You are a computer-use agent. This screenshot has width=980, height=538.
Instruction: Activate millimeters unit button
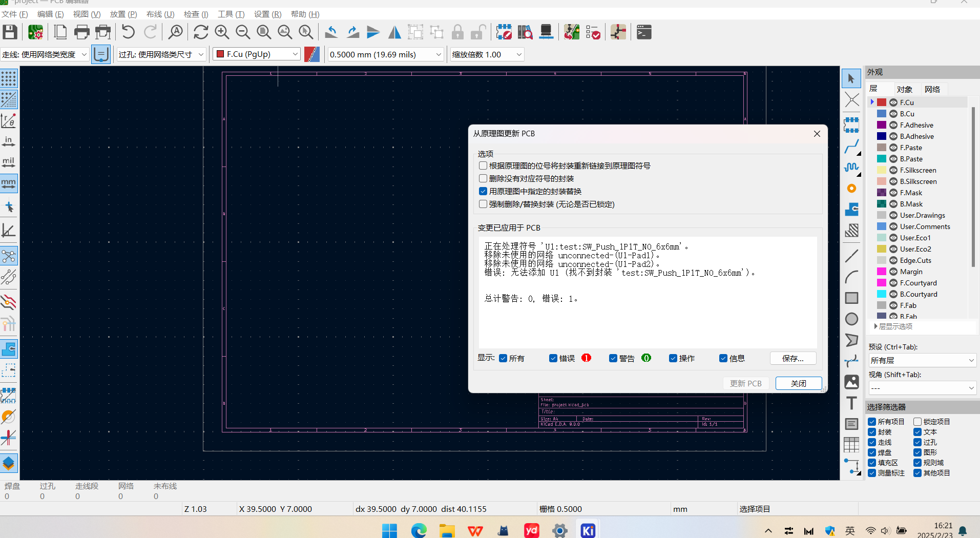pyautogui.click(x=9, y=183)
